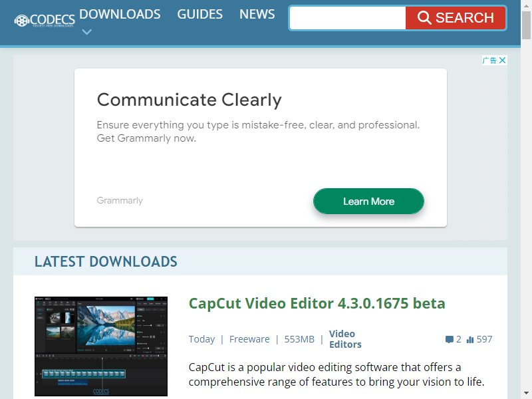Click the page scrollbar thumb
Viewport: 532px width, 399px height.
pos(526,25)
